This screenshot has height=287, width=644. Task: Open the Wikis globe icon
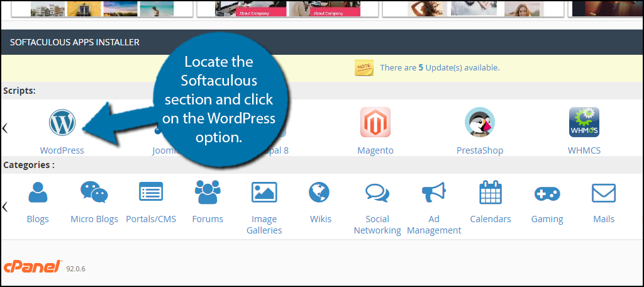(319, 193)
